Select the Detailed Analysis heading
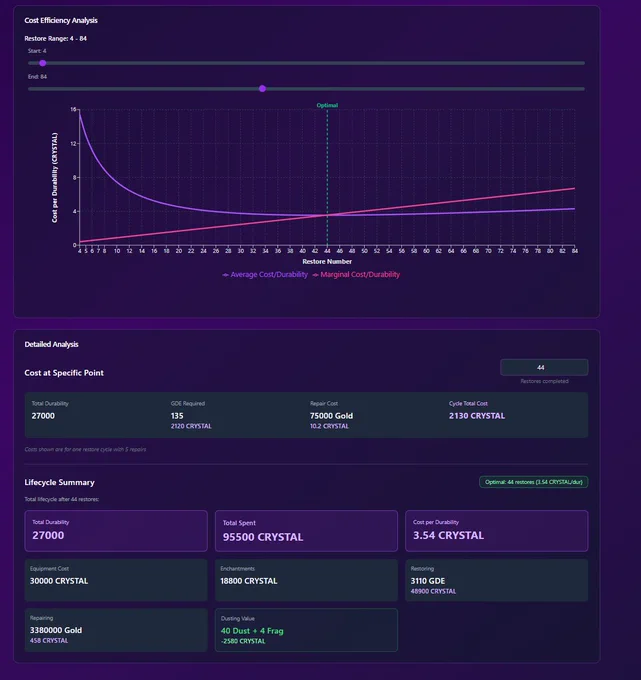The image size is (641, 680). click(x=51, y=344)
